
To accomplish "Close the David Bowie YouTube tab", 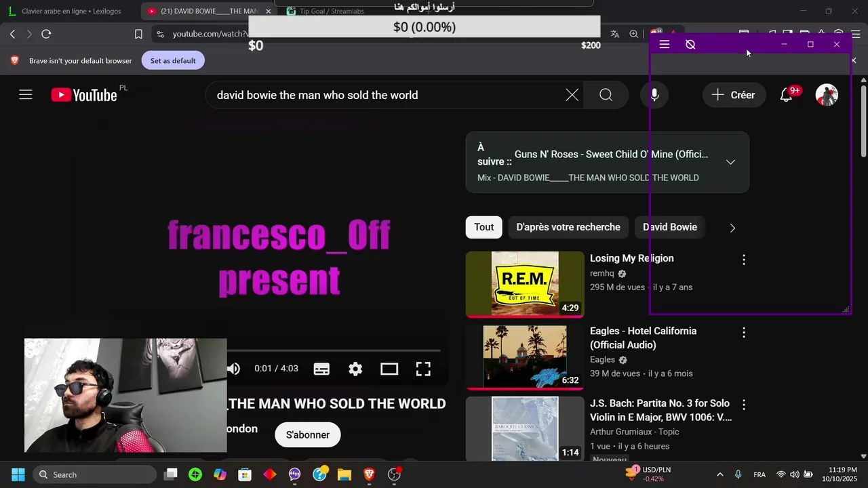I will (268, 12).
